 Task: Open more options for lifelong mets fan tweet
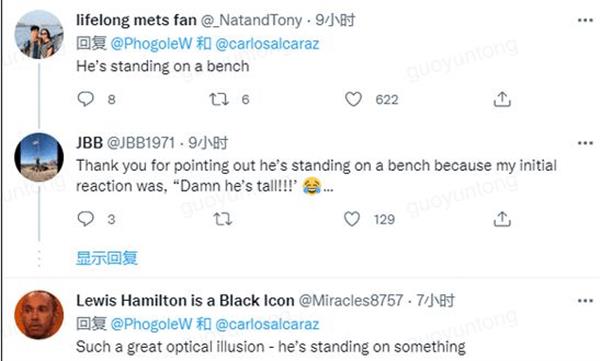click(x=585, y=20)
